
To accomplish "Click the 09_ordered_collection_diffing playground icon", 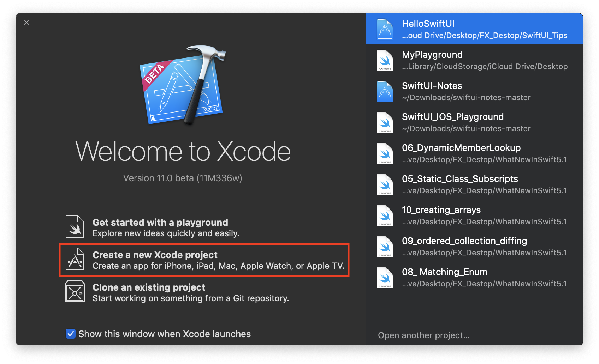I will (385, 246).
